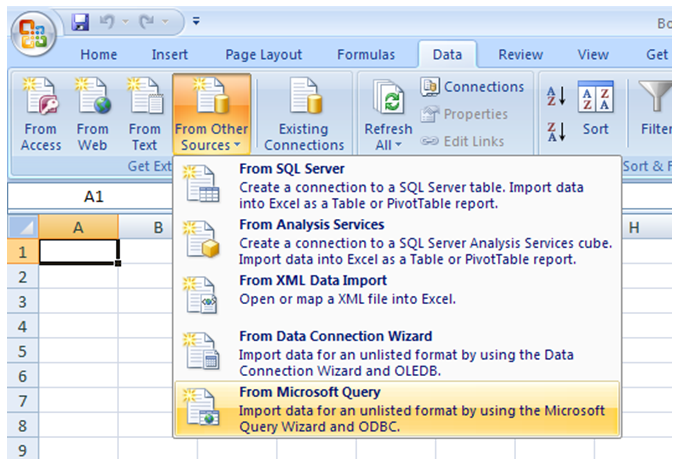Open the Sort dialog

pos(595,108)
